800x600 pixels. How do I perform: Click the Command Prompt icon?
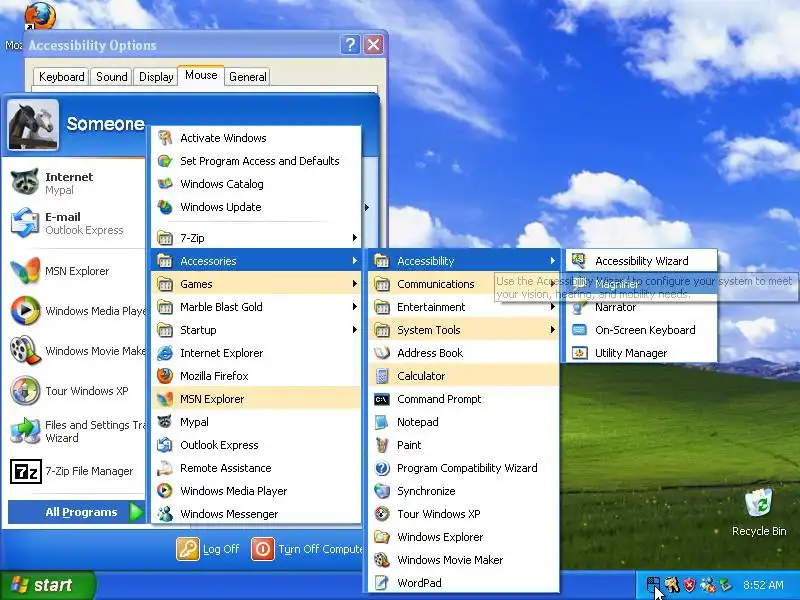pos(382,399)
